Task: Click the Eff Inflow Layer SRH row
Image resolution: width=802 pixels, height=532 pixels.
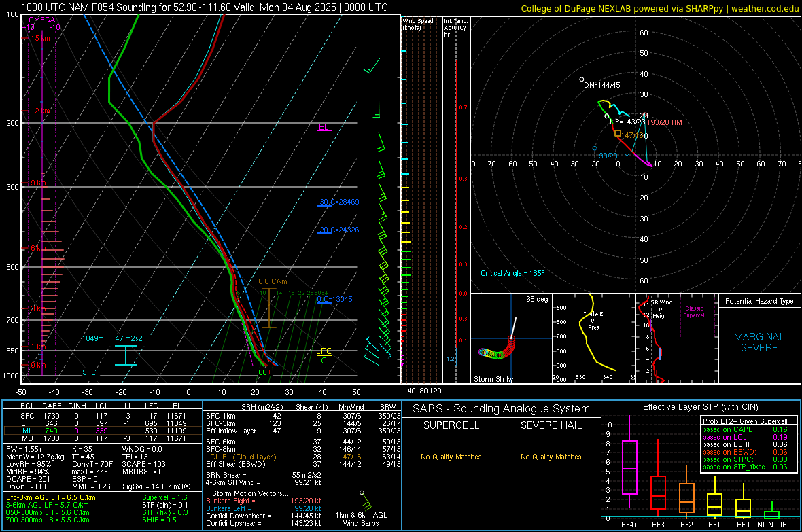Action: coord(303,431)
